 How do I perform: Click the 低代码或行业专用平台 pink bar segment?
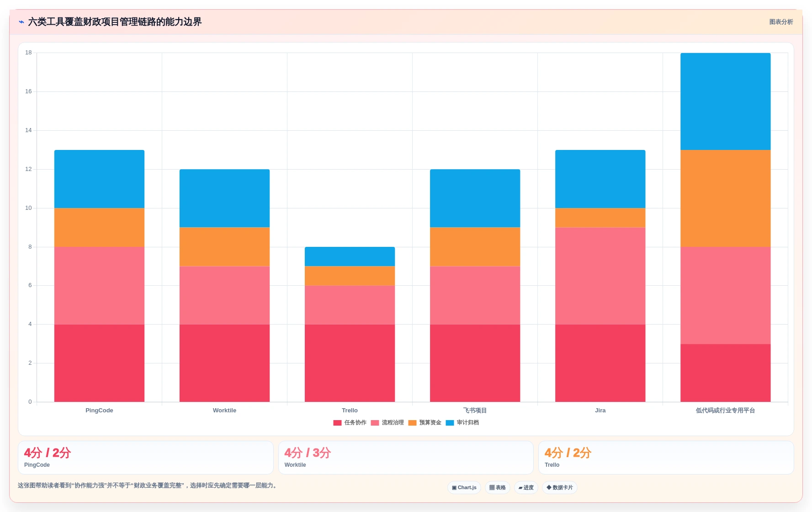click(x=725, y=295)
